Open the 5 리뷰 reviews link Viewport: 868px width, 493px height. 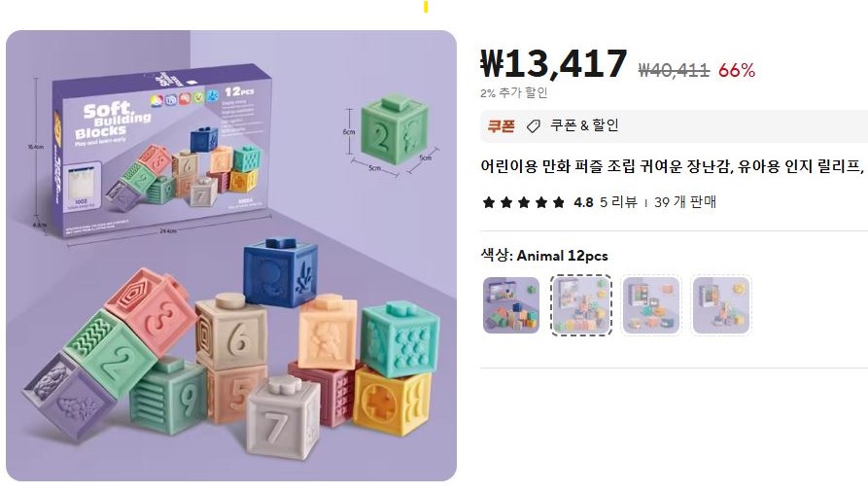618,202
